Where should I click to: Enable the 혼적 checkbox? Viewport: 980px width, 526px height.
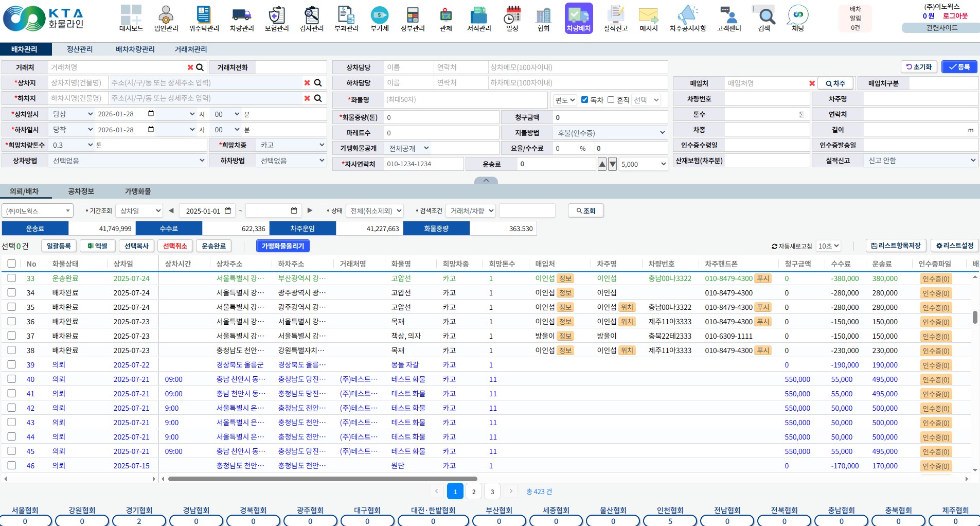point(611,100)
